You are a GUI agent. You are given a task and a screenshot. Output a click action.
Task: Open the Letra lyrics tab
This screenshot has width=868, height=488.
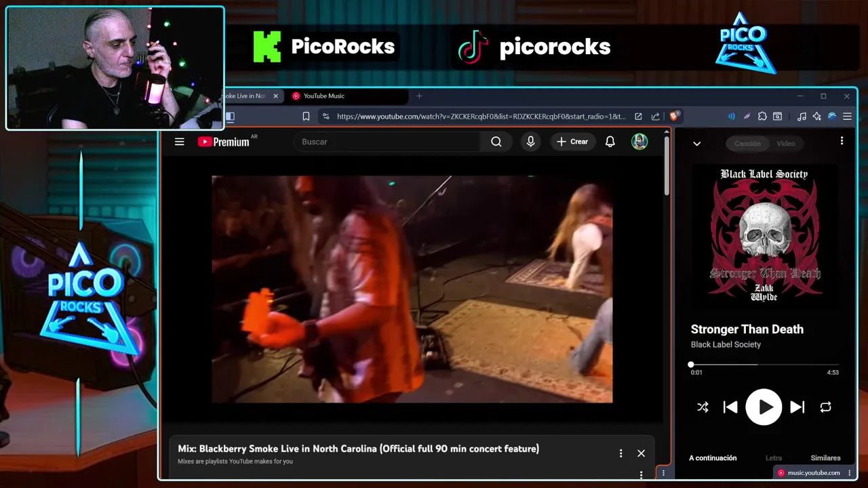774,458
